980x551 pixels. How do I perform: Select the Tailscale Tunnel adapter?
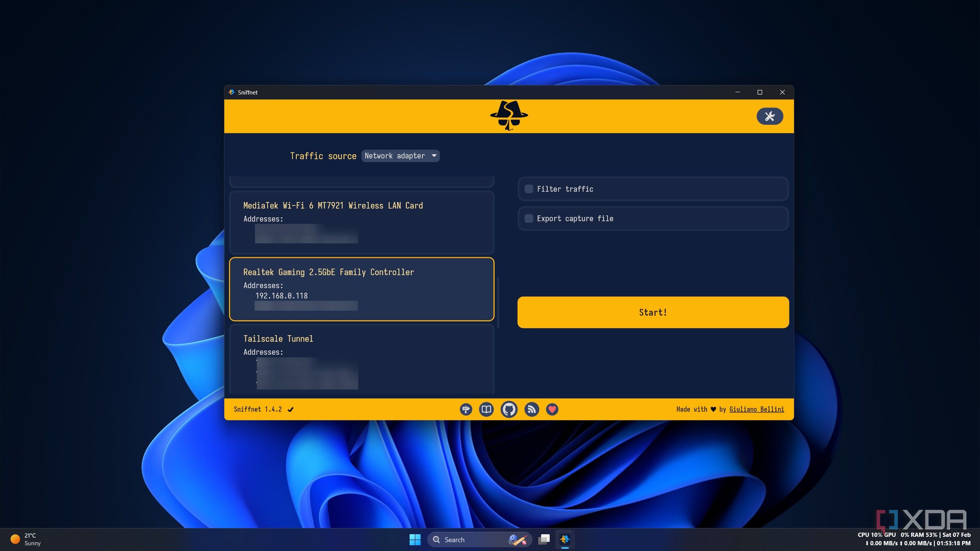click(x=362, y=359)
